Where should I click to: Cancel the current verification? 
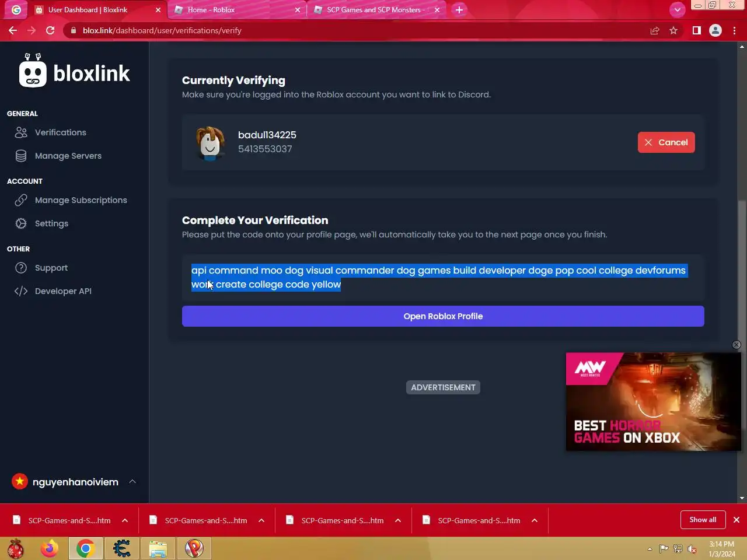point(666,142)
